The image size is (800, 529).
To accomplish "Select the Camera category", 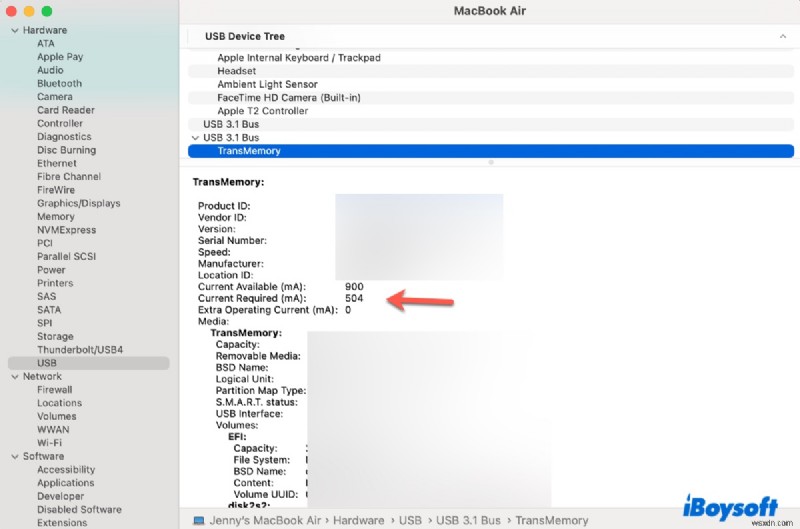I will click(55, 97).
